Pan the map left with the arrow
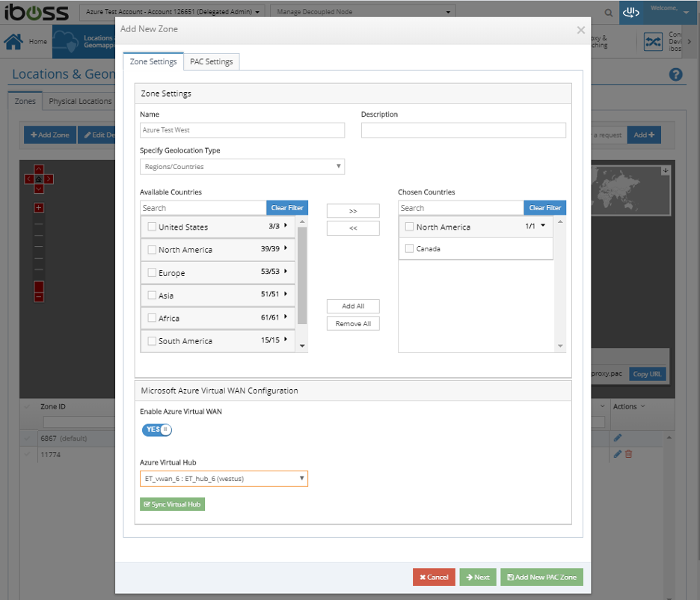 pos(28,179)
